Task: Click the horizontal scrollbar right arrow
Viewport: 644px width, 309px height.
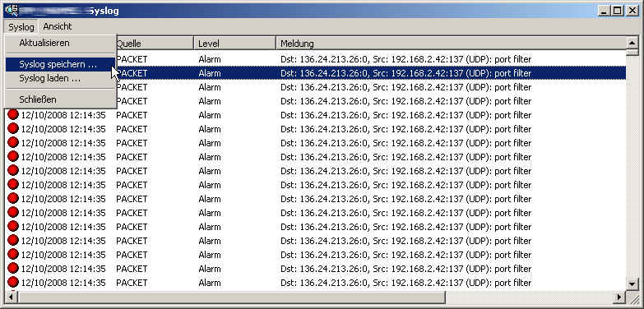Action: pos(620,297)
